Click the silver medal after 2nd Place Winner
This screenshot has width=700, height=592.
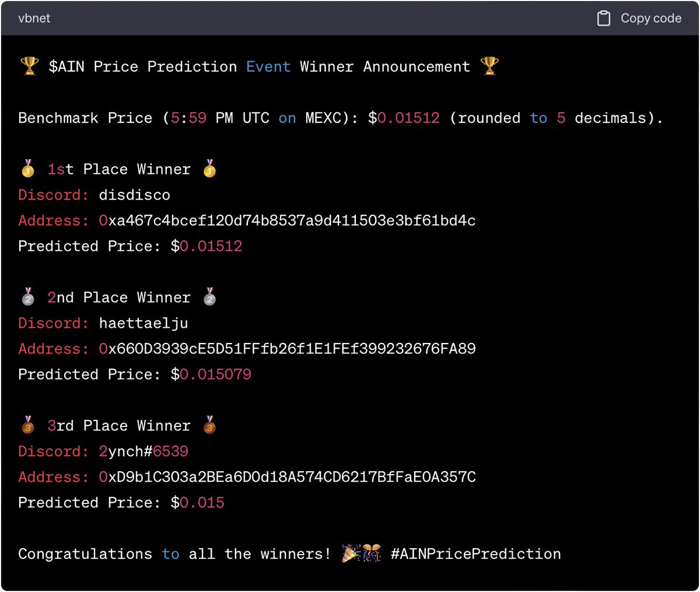point(210,297)
